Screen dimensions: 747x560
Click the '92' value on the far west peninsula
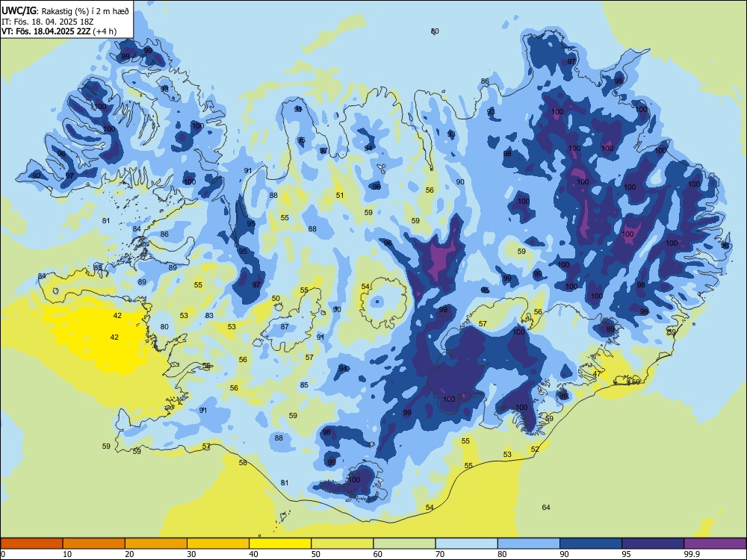[37, 175]
